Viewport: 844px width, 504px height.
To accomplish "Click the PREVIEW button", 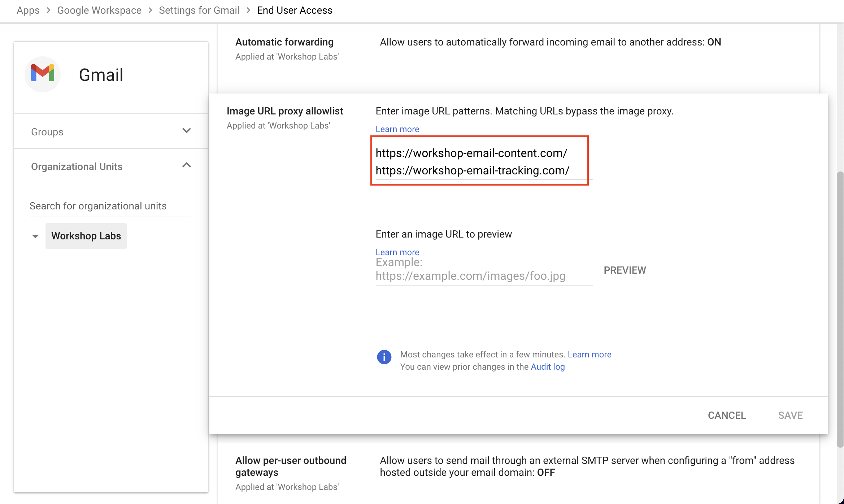I will 625,270.
